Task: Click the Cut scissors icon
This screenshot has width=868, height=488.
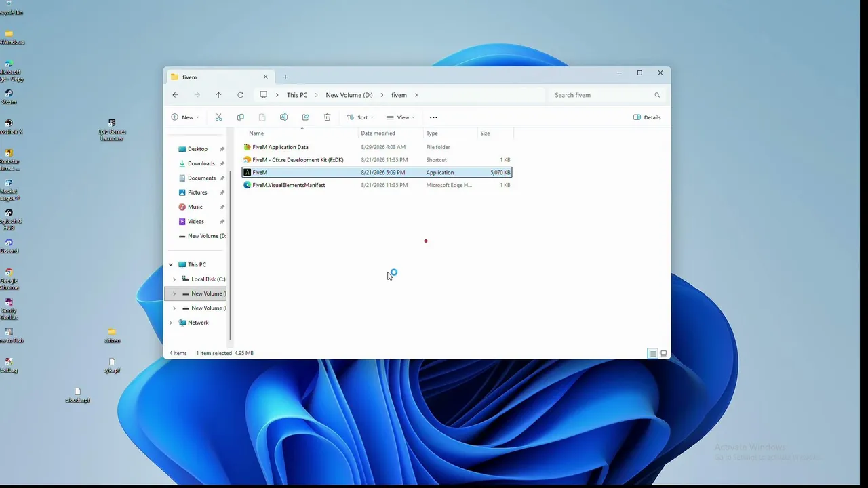Action: [218, 117]
